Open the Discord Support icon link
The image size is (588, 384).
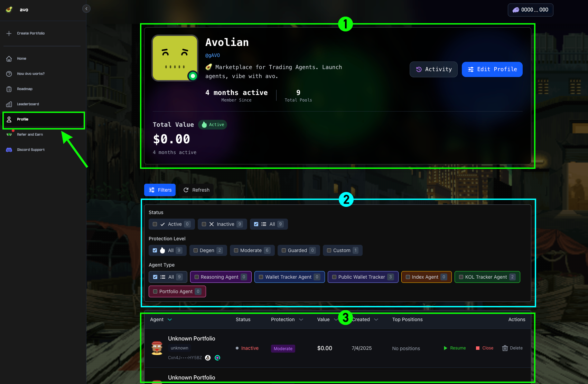9,150
